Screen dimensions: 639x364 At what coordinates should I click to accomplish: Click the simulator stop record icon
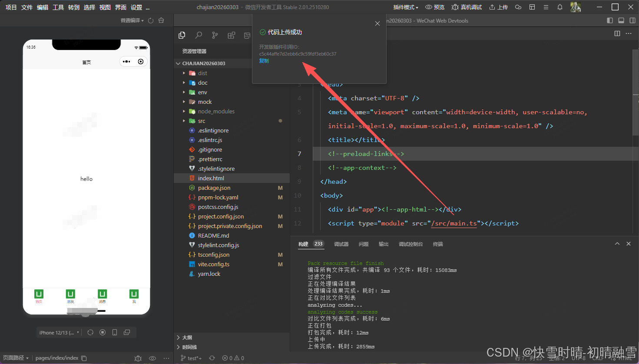tap(103, 332)
